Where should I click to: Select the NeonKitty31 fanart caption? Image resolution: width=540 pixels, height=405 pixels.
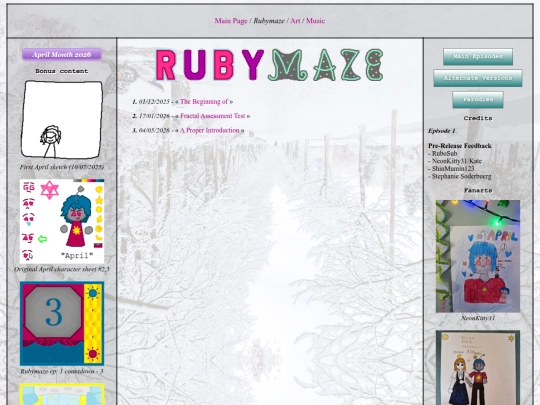click(478, 318)
